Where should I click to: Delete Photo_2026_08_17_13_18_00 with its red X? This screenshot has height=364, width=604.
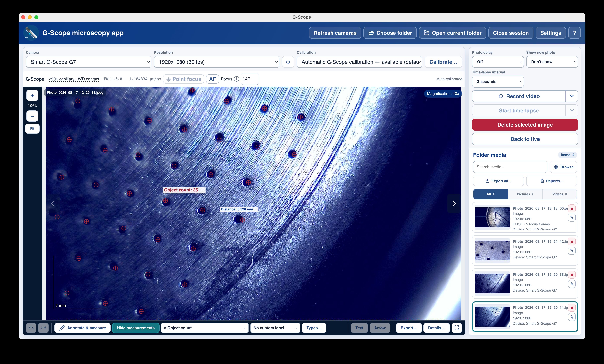(572, 209)
